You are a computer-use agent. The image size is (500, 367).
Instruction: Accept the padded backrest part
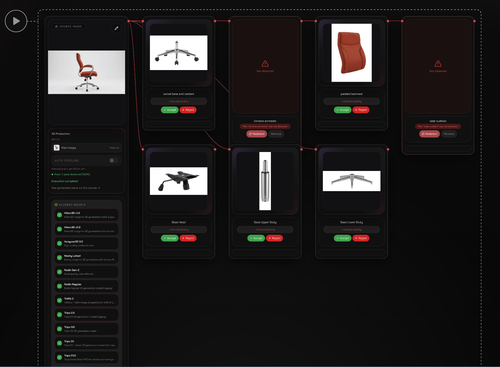click(343, 110)
